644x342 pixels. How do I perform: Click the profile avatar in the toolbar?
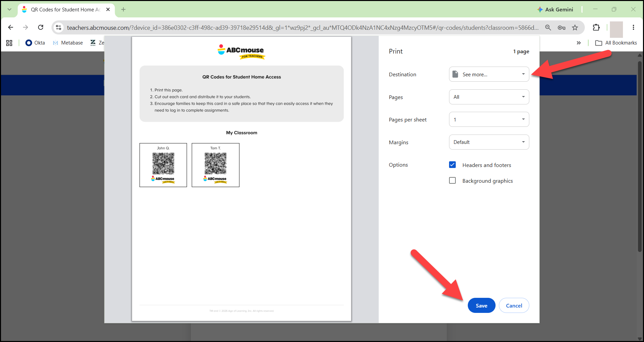(x=616, y=29)
